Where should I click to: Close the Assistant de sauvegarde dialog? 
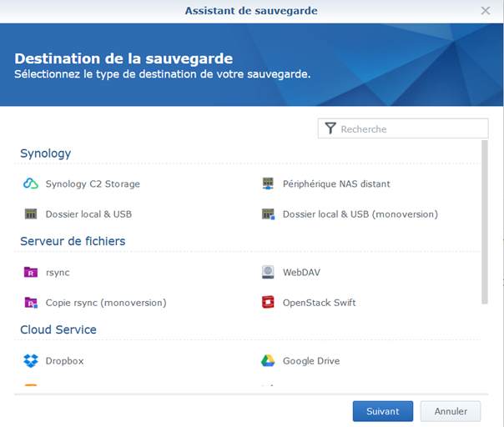click(486, 11)
